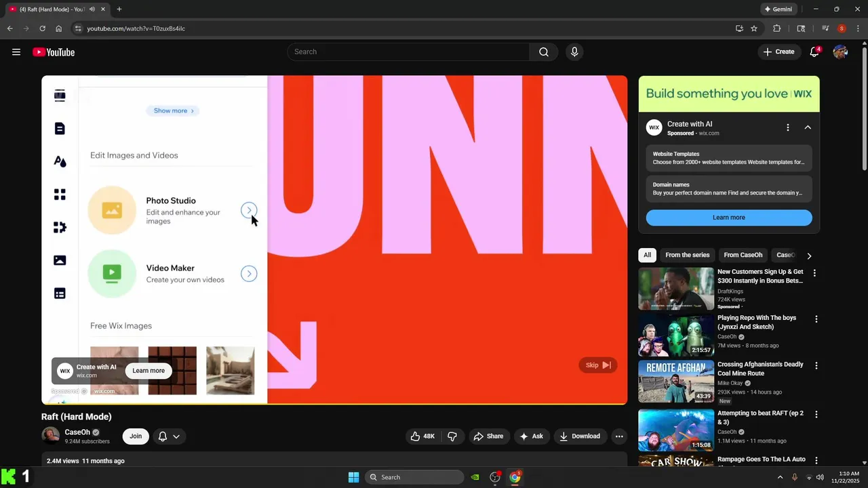
Task: Select the From CaseOh chip
Action: (x=743, y=256)
